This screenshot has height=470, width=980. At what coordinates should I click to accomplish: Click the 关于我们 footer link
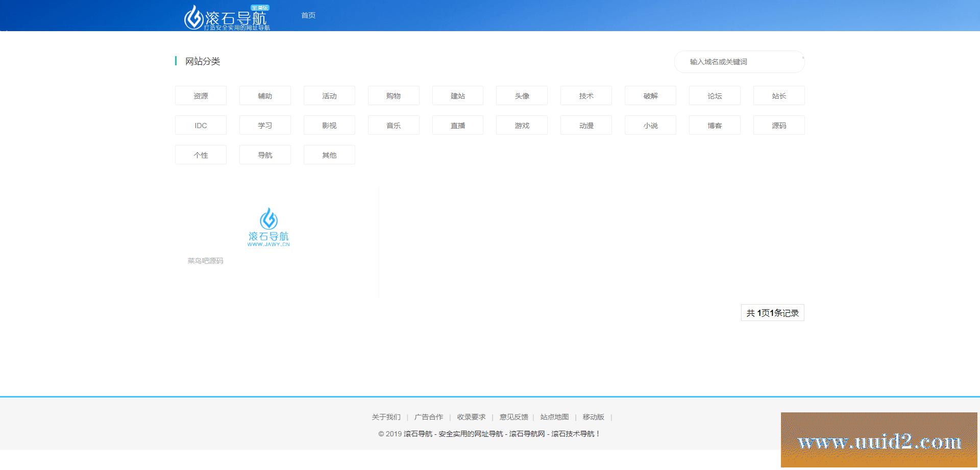point(385,417)
